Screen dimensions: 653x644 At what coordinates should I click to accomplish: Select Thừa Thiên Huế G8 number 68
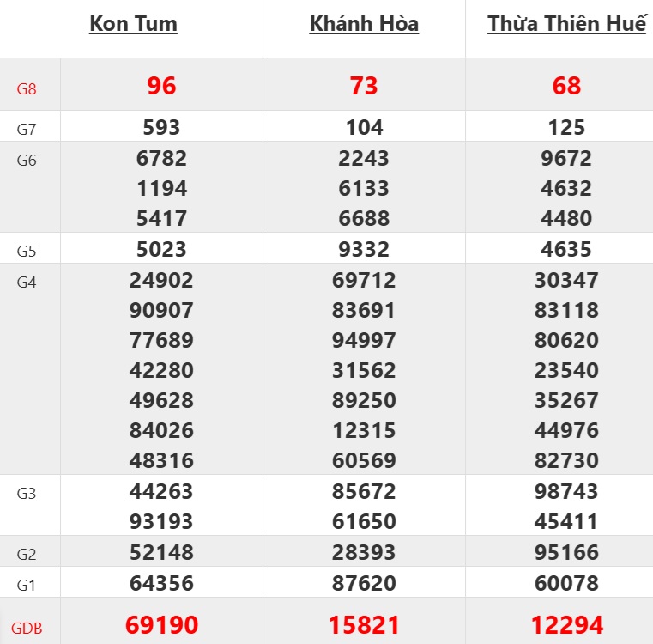566,86
